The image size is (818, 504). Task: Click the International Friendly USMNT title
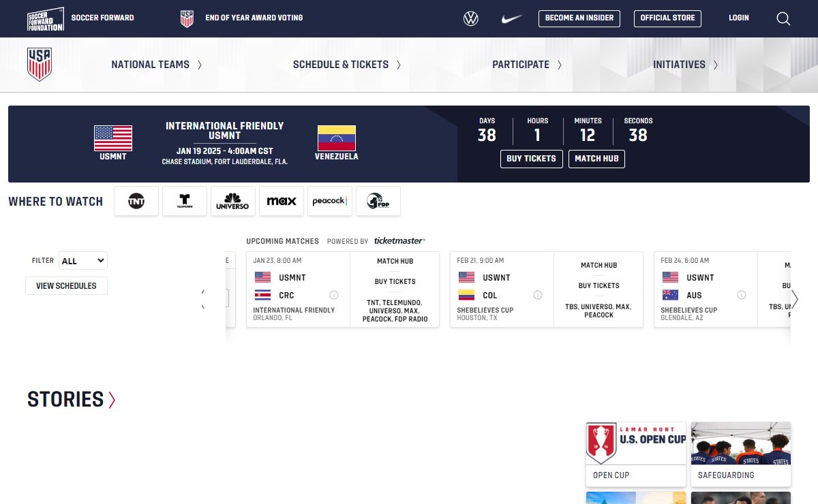pyautogui.click(x=225, y=131)
